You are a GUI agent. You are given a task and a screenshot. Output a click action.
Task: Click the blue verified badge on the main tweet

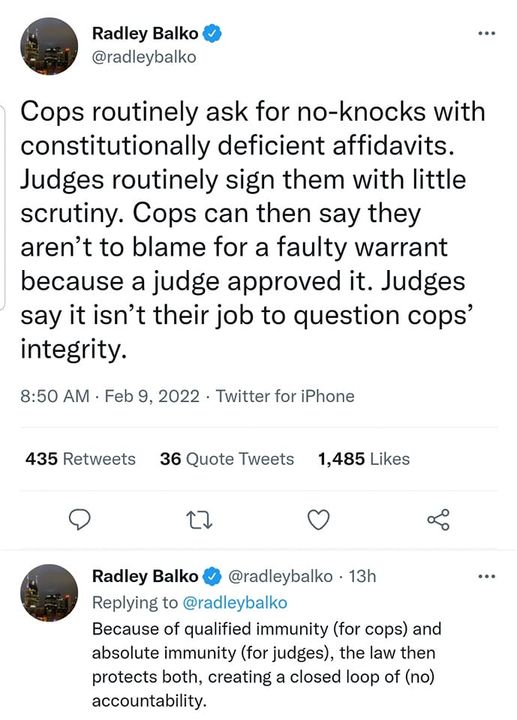212,34
